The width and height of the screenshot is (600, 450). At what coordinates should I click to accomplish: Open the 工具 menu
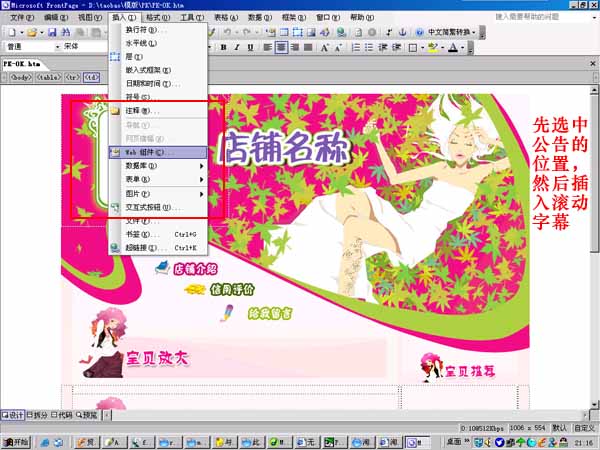(x=192, y=18)
